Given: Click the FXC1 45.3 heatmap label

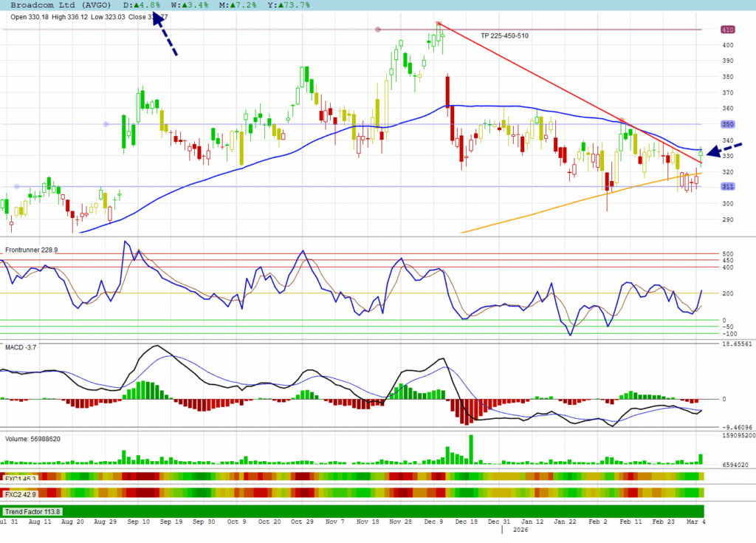Looking at the screenshot, I should 21,479.
